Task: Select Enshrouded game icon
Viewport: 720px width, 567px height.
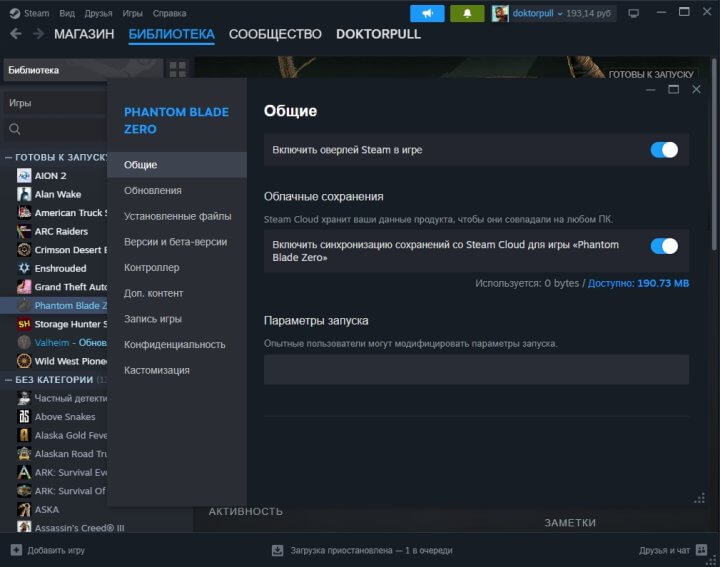Action: click(24, 268)
